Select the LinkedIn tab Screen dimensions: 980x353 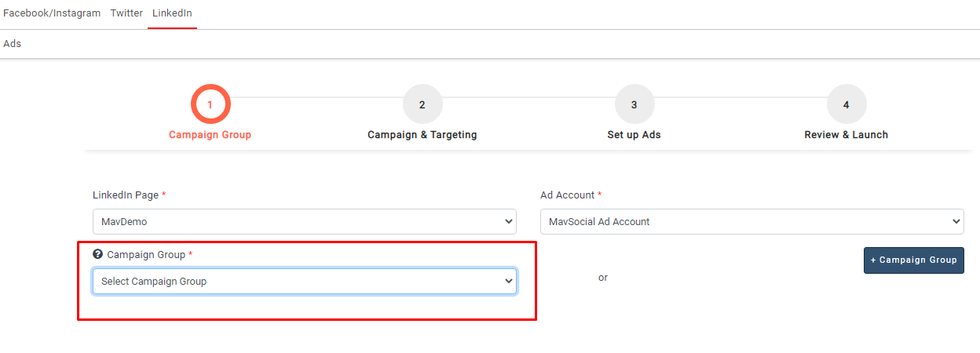point(172,13)
